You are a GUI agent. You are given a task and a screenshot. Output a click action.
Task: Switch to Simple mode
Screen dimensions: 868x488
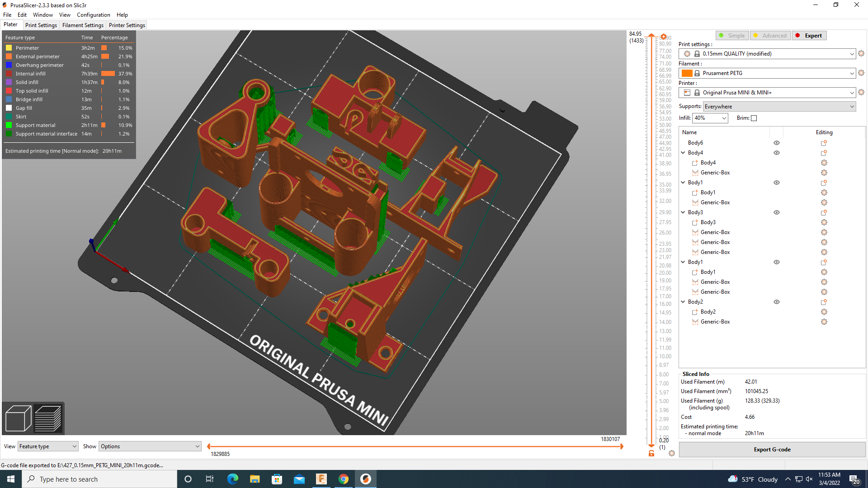(x=732, y=35)
